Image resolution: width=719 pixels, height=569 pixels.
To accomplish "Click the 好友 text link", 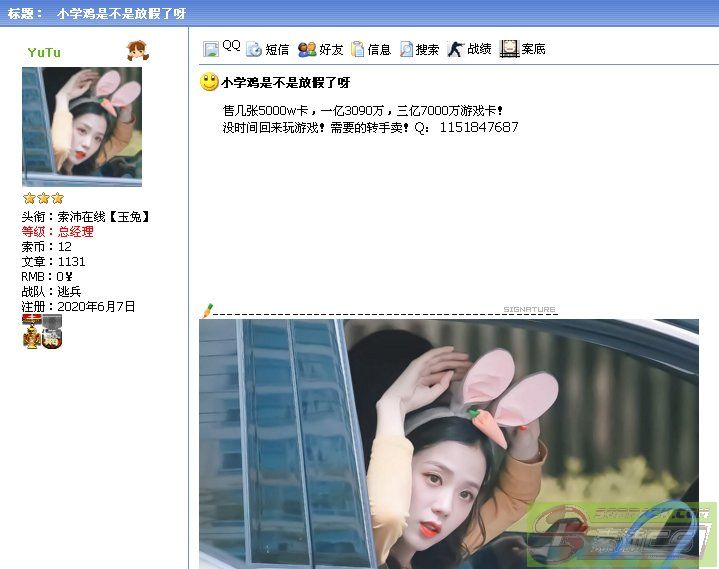I will click(x=331, y=50).
